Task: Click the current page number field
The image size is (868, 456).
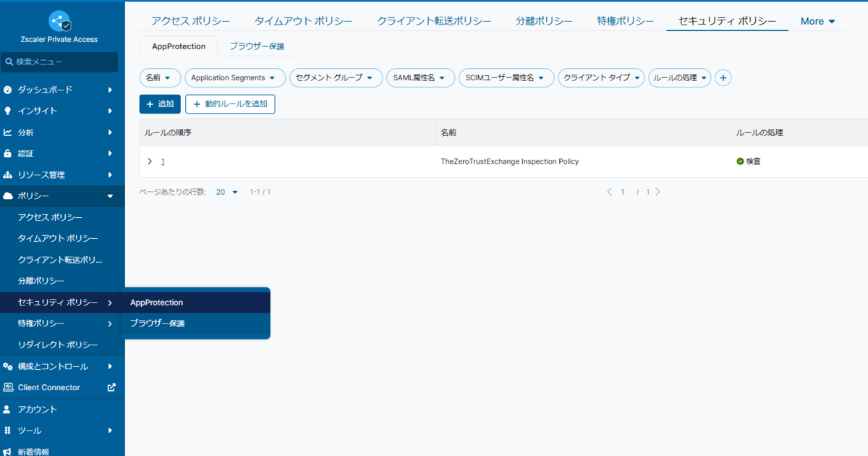Action: pyautogui.click(x=623, y=192)
